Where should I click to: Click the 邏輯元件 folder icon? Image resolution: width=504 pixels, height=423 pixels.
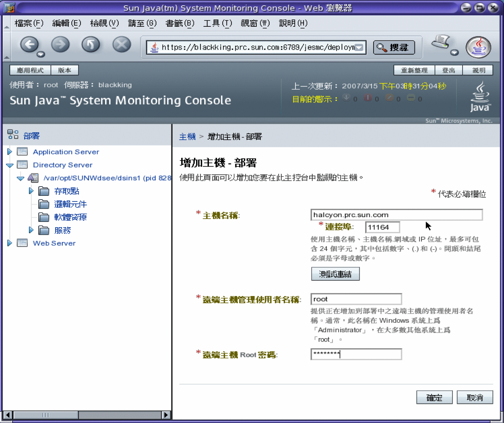[44, 204]
